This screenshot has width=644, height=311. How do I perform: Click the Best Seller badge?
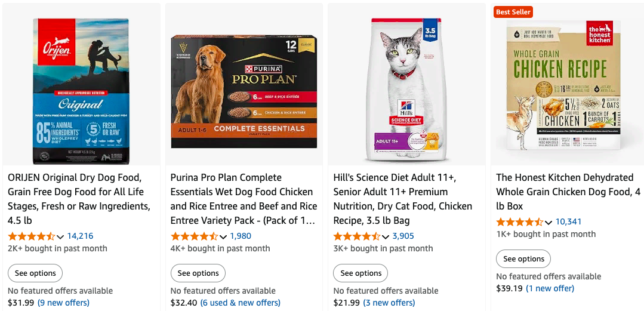tap(513, 12)
